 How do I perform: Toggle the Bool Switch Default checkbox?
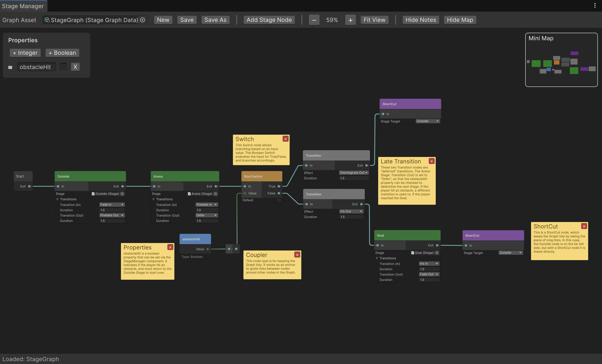click(279, 200)
